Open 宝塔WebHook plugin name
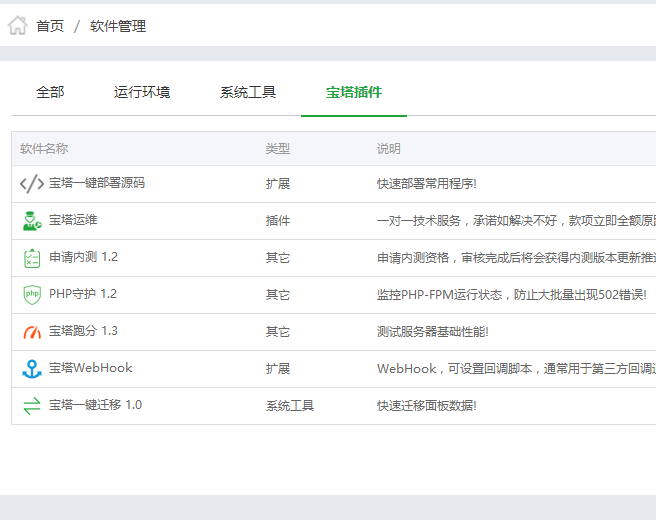 pyautogui.click(x=90, y=368)
